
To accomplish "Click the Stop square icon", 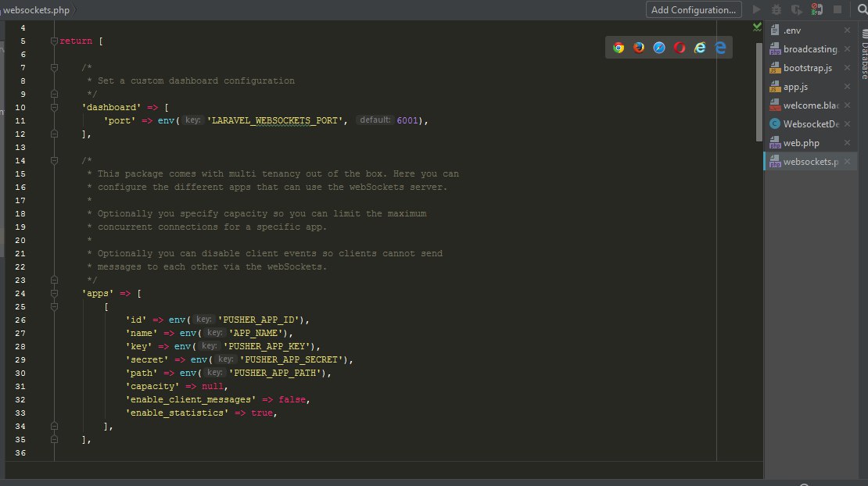I will click(838, 9).
